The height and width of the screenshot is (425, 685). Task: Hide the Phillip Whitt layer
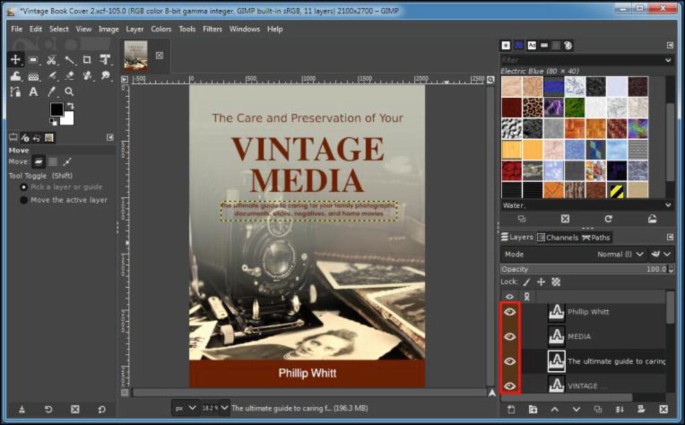tap(510, 312)
